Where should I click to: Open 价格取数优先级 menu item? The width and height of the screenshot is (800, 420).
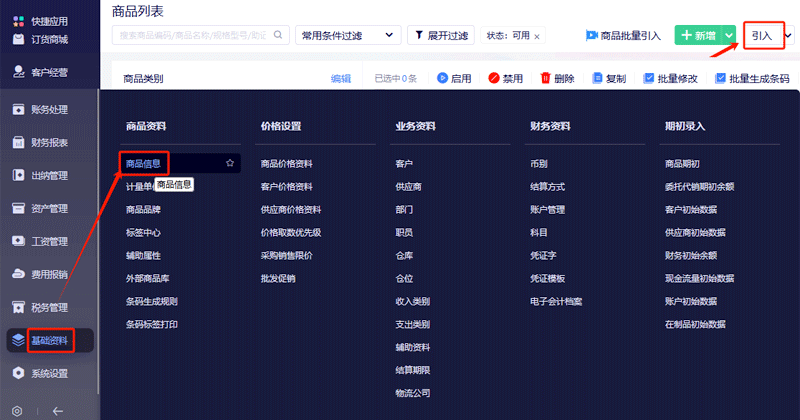291,232
